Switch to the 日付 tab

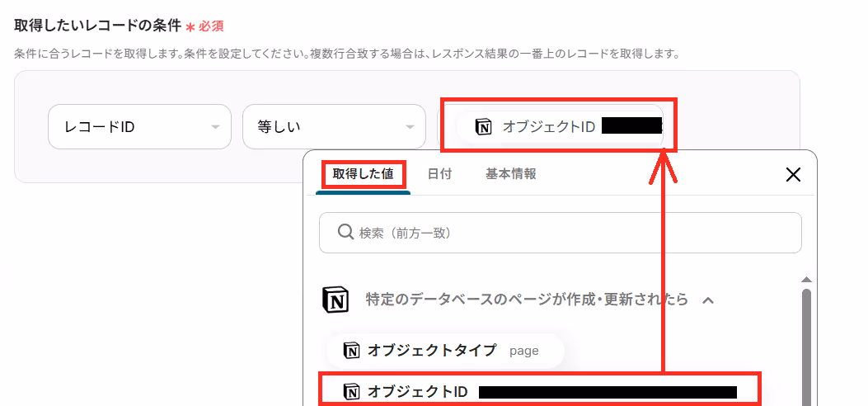click(x=439, y=174)
